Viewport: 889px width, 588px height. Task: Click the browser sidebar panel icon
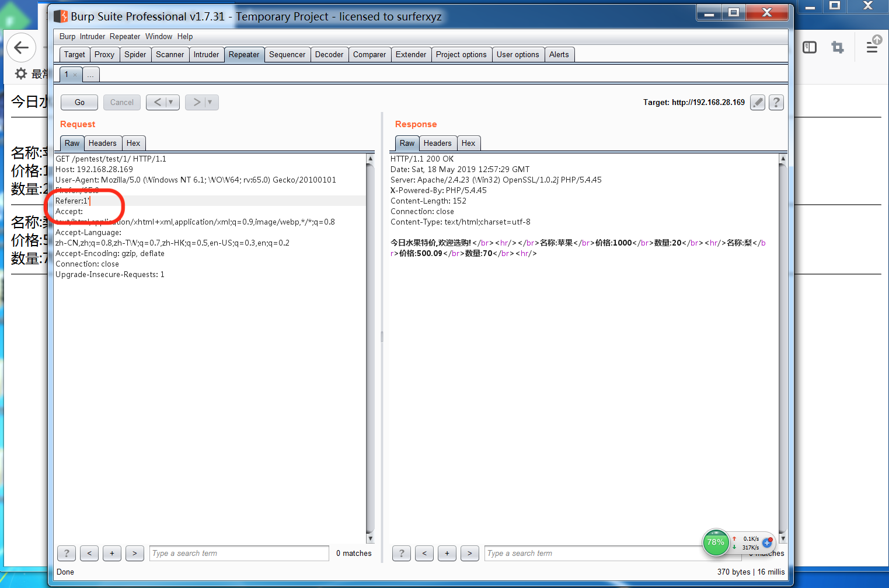(x=810, y=47)
